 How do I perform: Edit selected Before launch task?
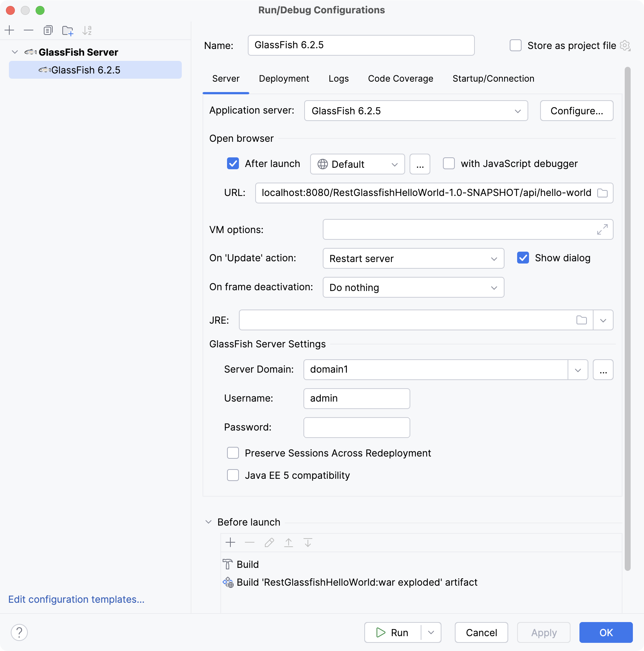click(x=269, y=542)
